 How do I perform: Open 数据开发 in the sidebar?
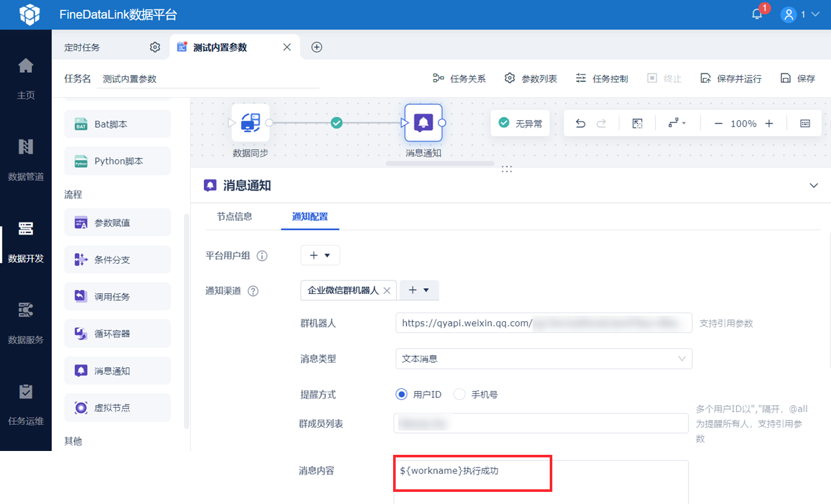26,241
